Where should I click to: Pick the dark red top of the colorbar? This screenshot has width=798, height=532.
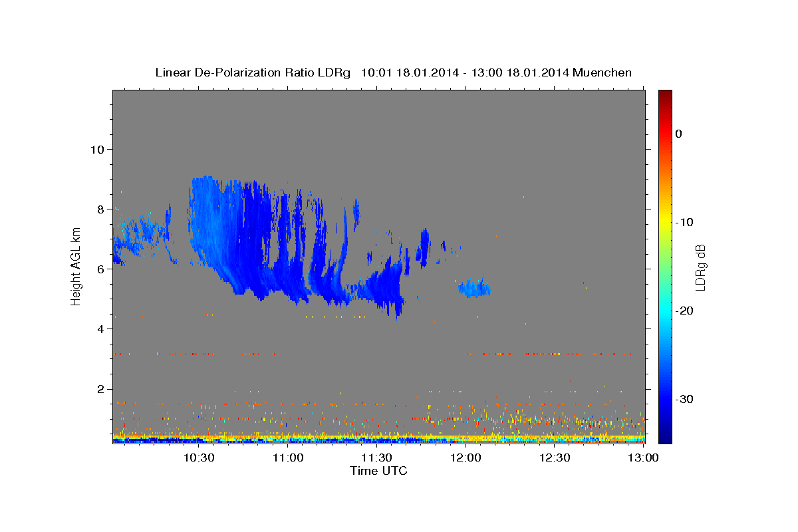664,94
